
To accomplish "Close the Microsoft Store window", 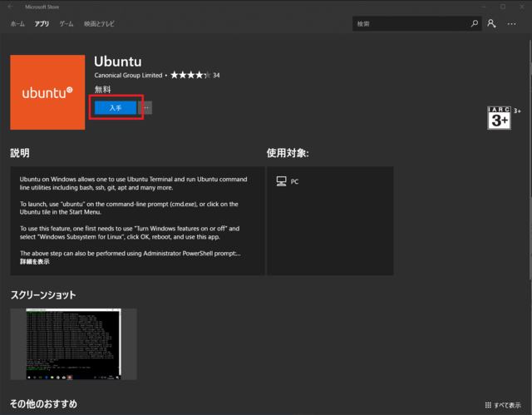I will [522, 7].
